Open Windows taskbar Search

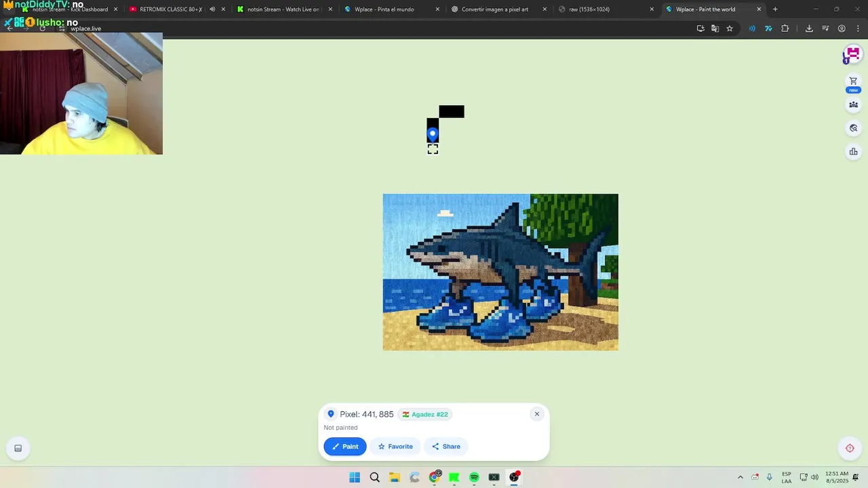pyautogui.click(x=374, y=477)
